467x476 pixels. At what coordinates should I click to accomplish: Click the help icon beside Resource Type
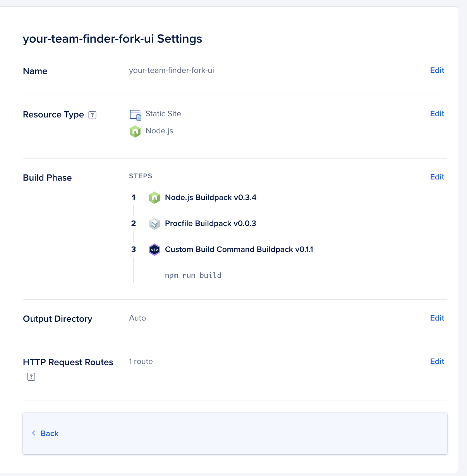(x=92, y=115)
